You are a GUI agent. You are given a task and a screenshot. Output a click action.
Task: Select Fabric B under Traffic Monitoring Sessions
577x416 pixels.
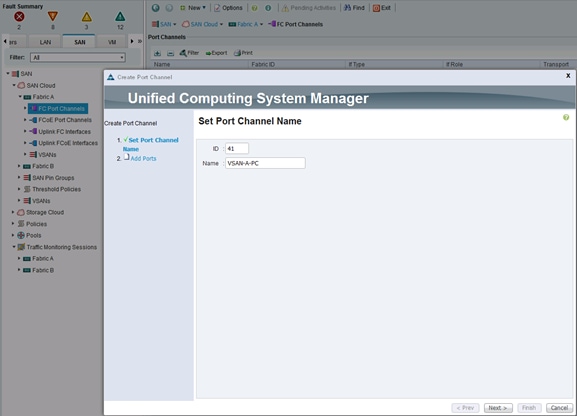pos(39,270)
